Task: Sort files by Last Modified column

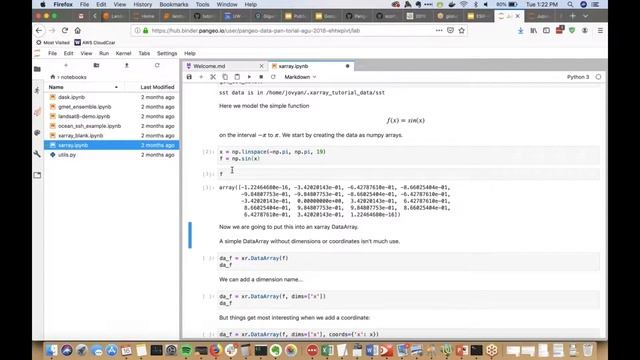Action: pos(157,87)
